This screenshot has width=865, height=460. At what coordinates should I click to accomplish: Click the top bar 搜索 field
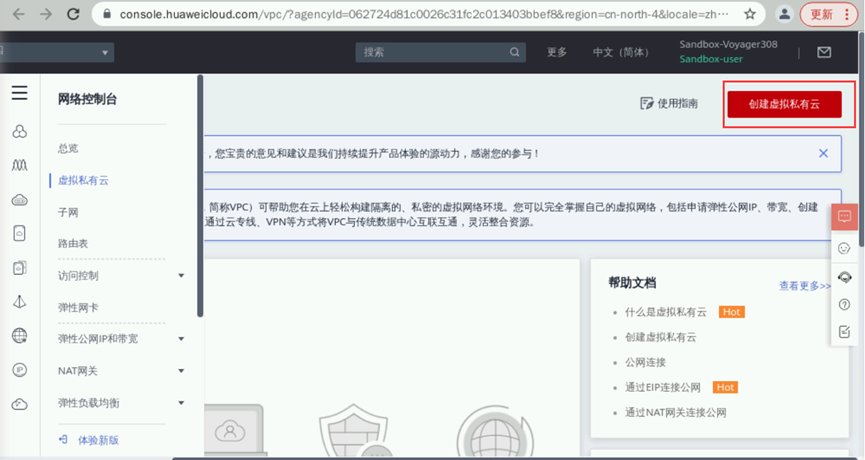click(x=440, y=52)
